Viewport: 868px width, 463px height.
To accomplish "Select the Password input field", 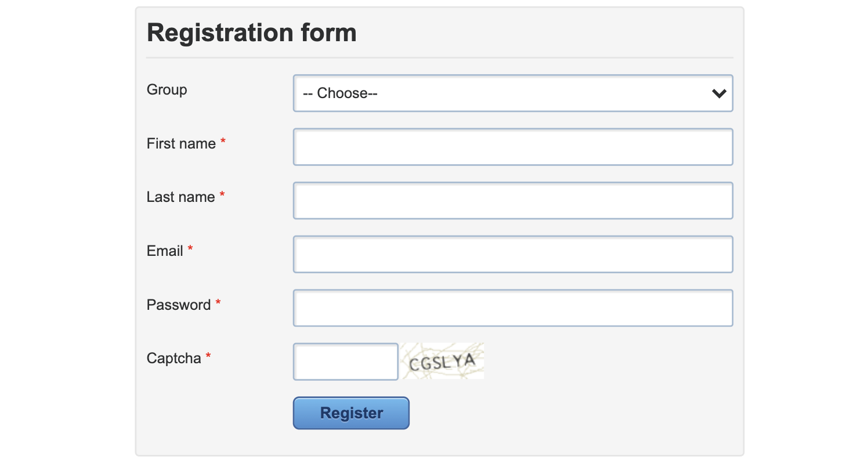I will 513,308.
